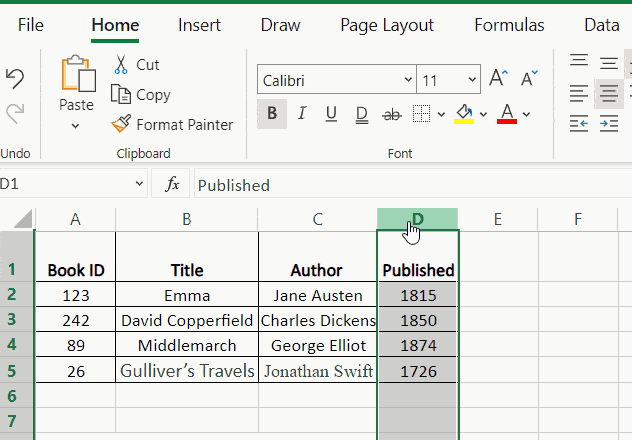Click the Undo arrow icon
The image size is (632, 440).
(x=15, y=79)
